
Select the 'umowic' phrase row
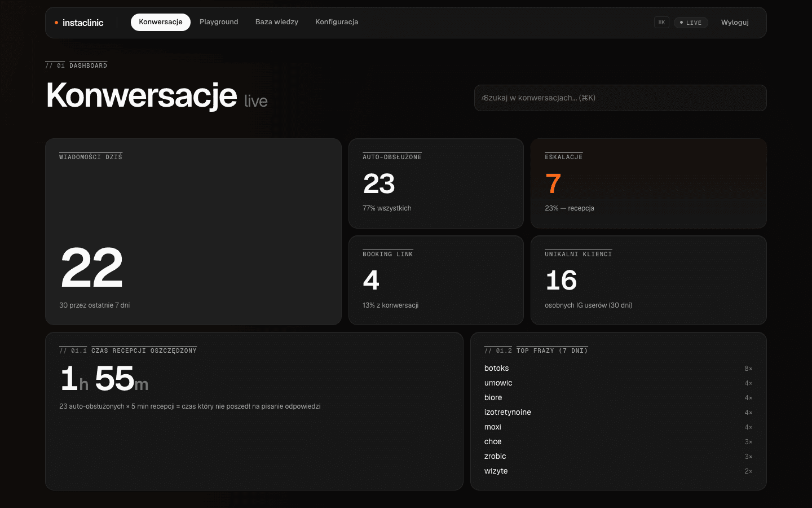click(x=618, y=383)
